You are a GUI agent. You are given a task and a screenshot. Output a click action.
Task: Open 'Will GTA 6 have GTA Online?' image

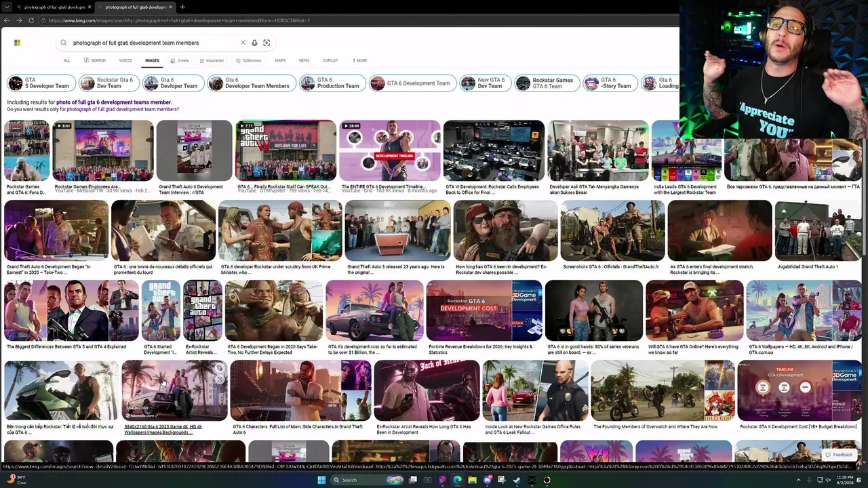click(x=694, y=310)
